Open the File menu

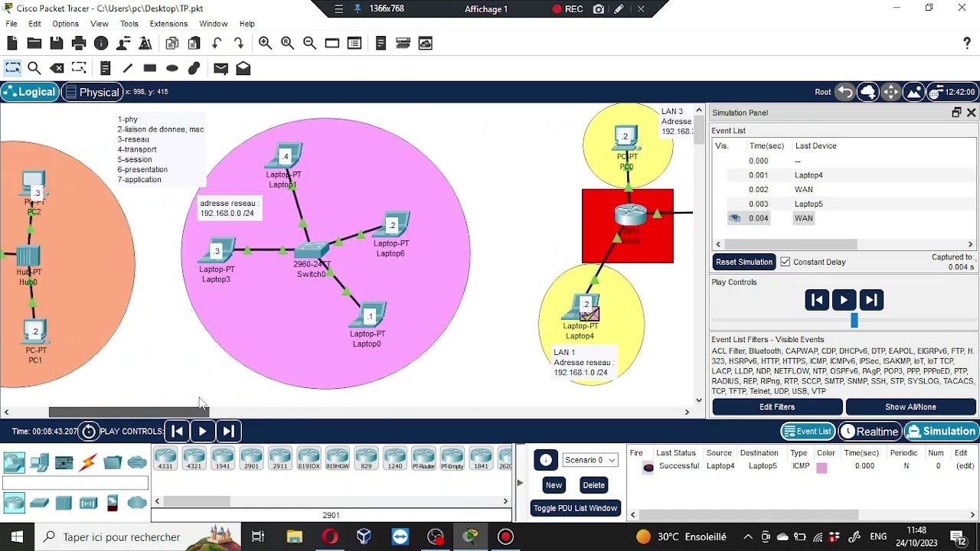(x=11, y=24)
